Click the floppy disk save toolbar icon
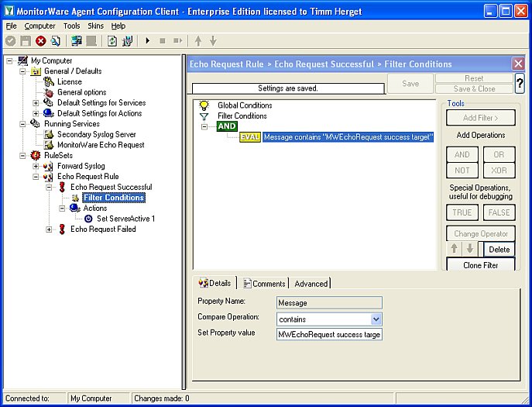 26,41
